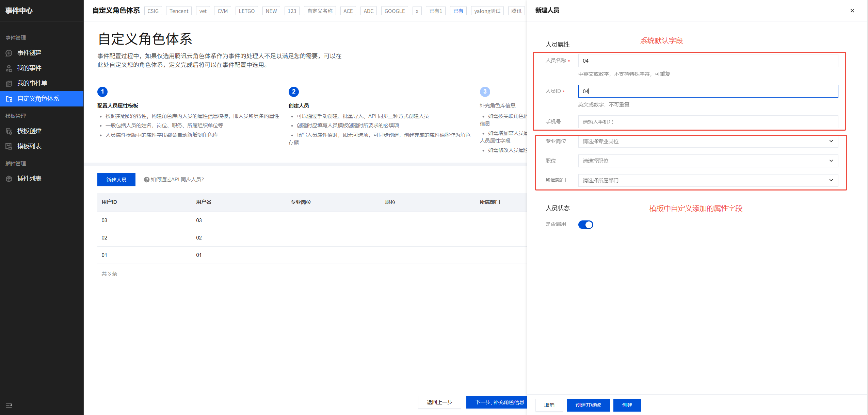
Task: Toggle the 是否启用 switch off
Action: pos(585,225)
